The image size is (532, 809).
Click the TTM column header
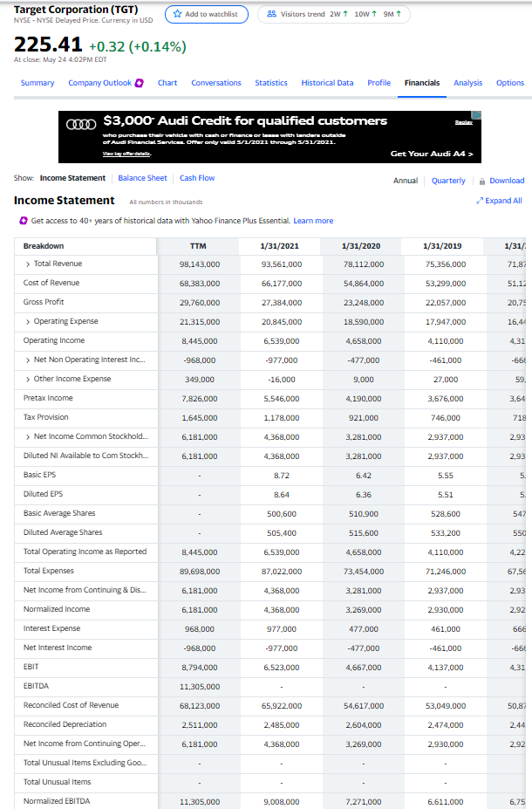pyautogui.click(x=198, y=246)
